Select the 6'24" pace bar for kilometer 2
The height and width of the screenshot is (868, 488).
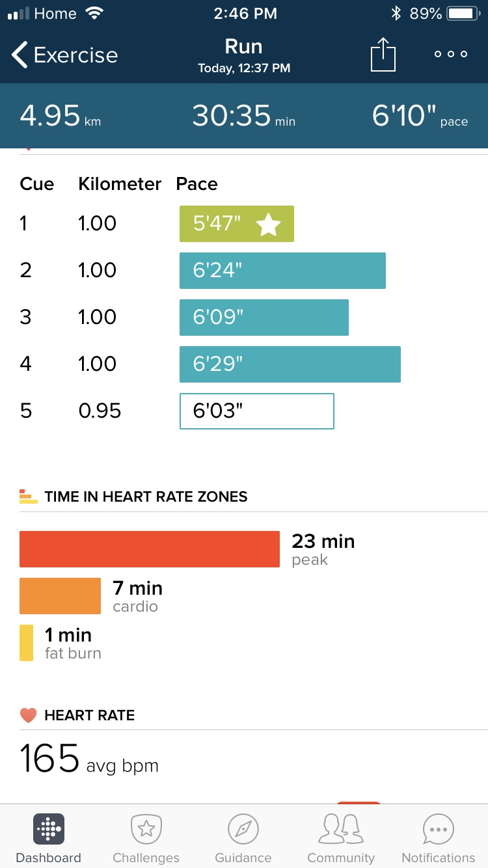coord(282,271)
